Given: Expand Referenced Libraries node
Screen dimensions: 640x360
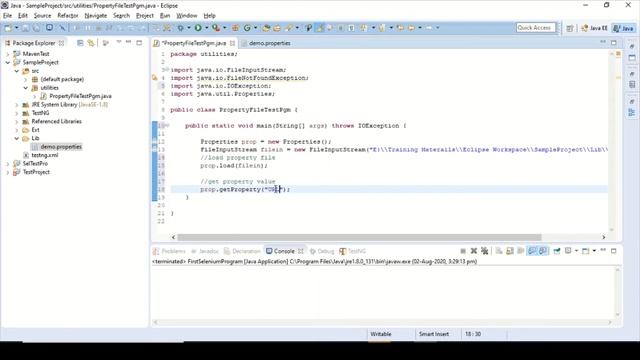Looking at the screenshot, I should pyautogui.click(x=17, y=121).
